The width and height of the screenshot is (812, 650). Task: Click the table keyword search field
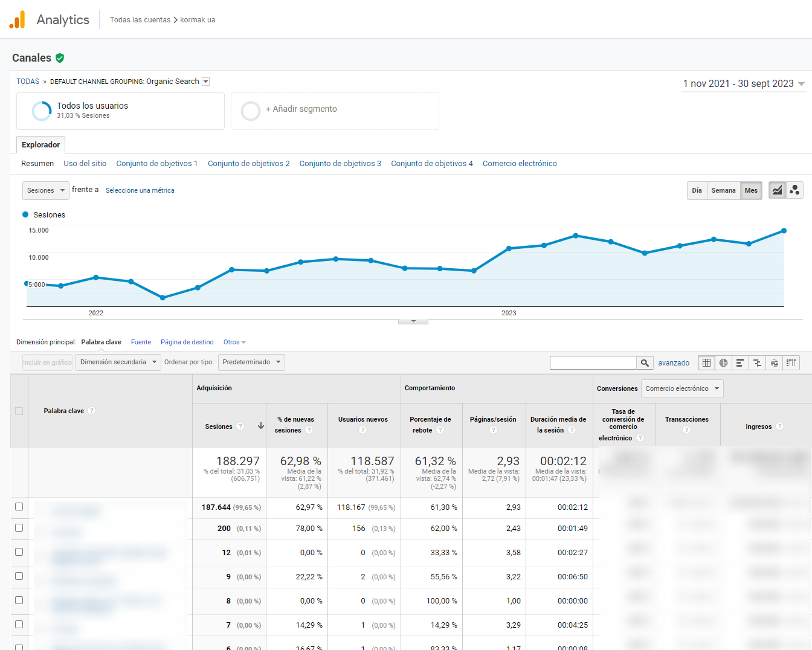point(593,363)
